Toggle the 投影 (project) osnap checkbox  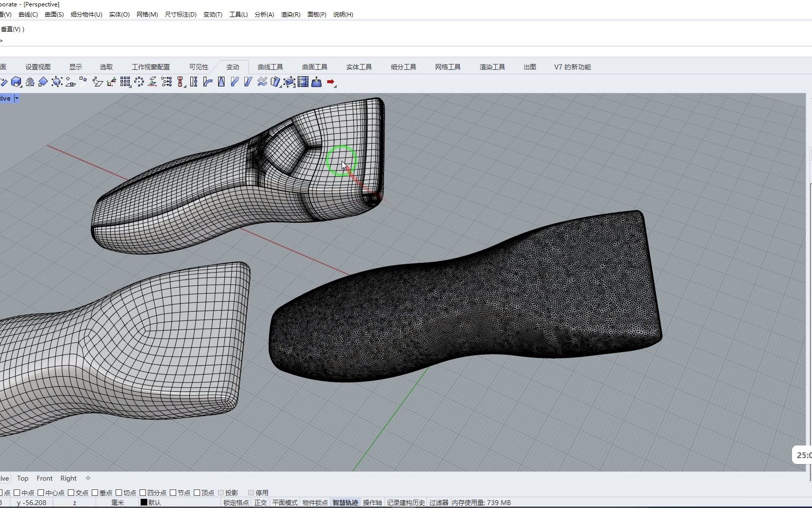(x=221, y=492)
